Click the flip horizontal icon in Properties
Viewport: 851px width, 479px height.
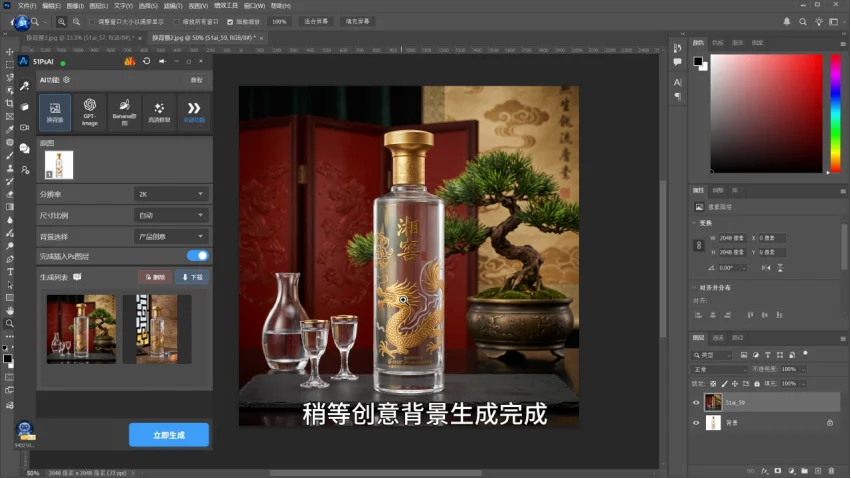[x=766, y=268]
